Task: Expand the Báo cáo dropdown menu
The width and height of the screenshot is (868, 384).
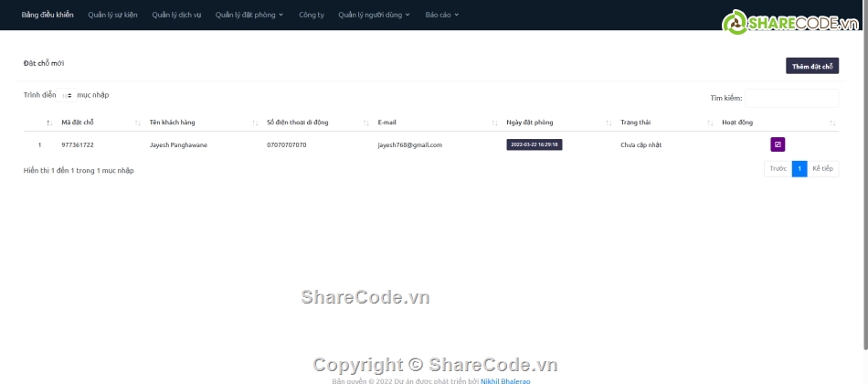Action: tap(442, 16)
